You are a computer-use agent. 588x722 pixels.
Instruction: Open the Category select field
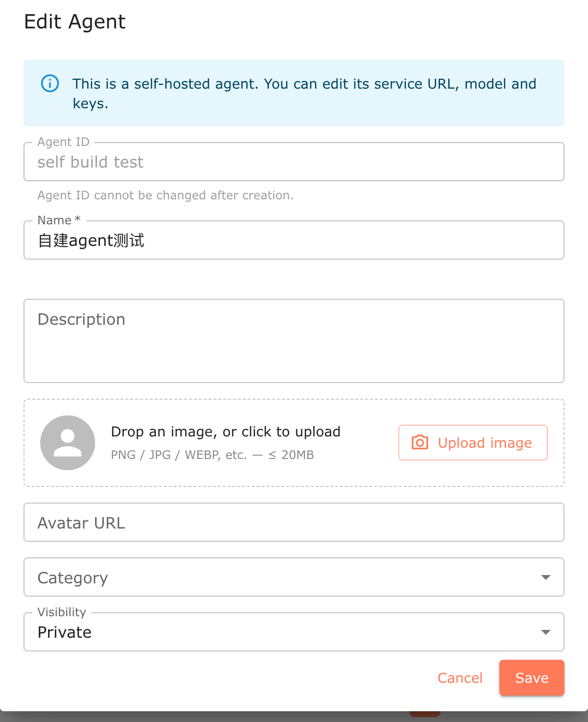pyautogui.click(x=294, y=577)
